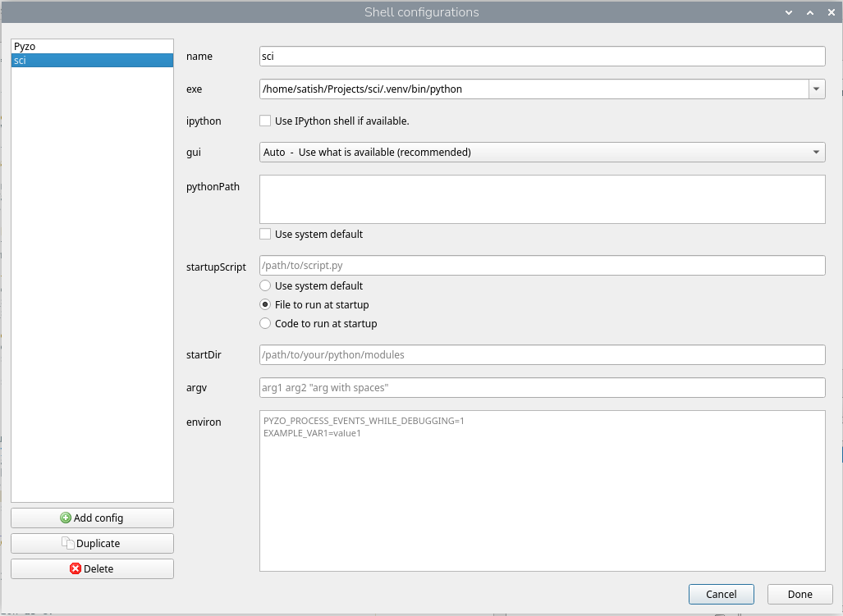Confirm changes with the Done button
The width and height of the screenshot is (843, 616).
click(799, 594)
